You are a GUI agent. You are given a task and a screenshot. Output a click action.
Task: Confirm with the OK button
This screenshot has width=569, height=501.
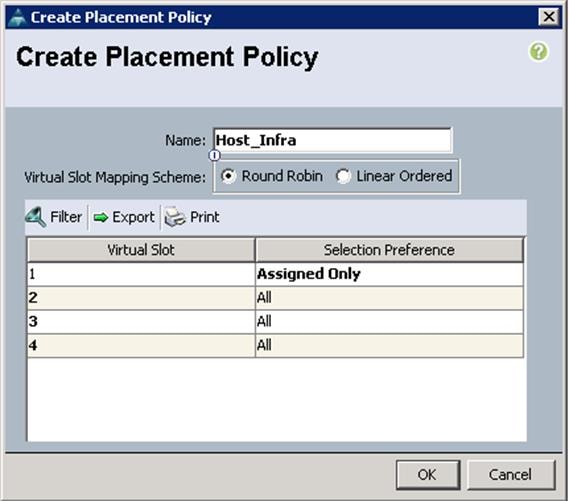tap(428, 475)
